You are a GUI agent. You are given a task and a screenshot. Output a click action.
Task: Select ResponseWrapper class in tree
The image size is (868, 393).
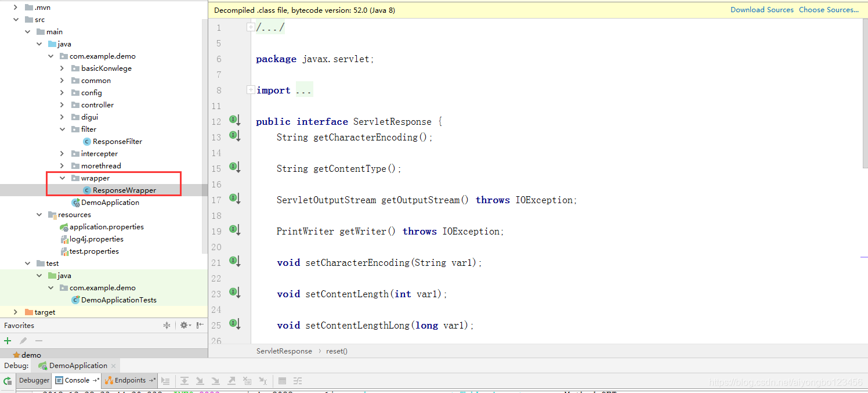point(120,190)
